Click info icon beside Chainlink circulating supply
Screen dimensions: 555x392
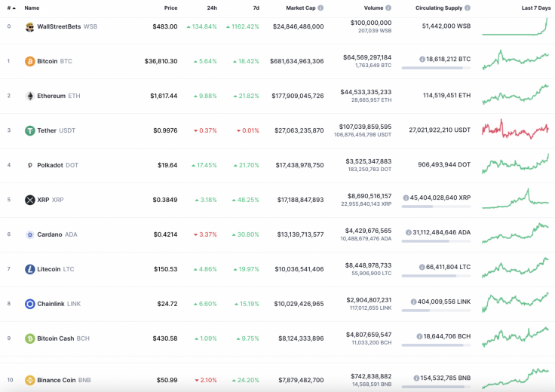click(413, 302)
